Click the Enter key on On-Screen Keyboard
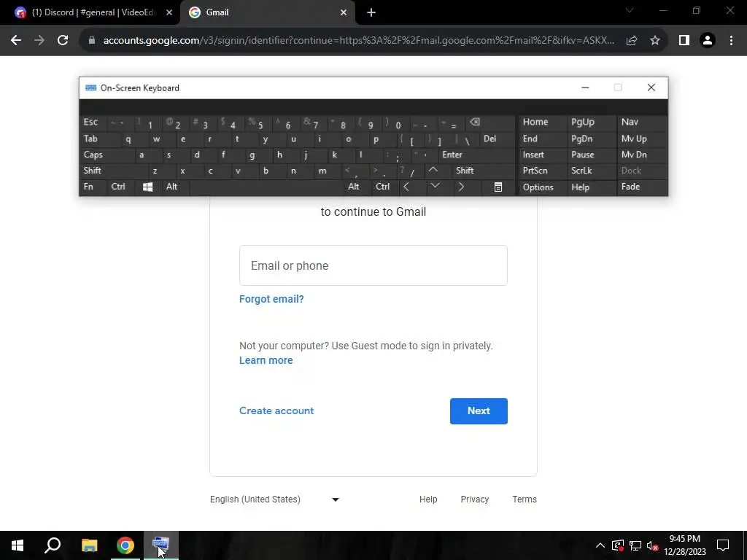 click(476, 155)
